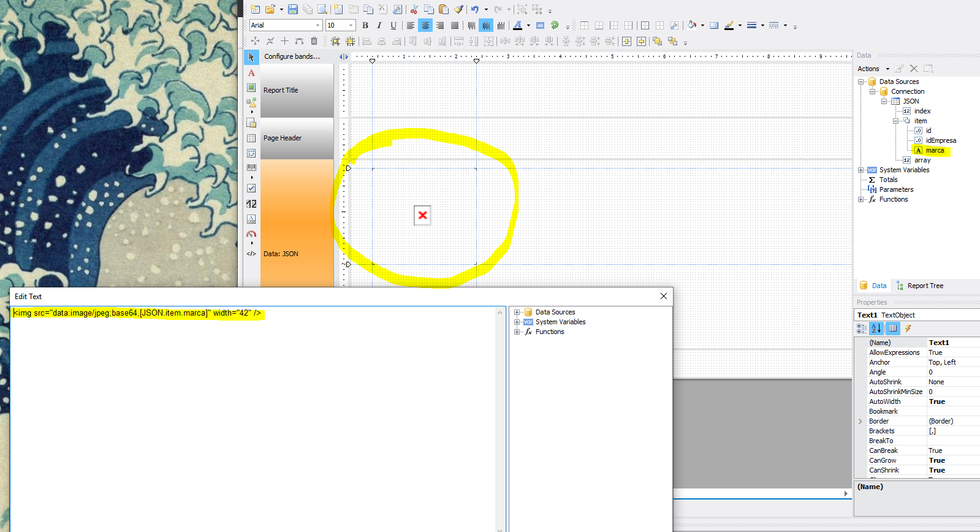Select the Subreport object tool

[x=251, y=123]
